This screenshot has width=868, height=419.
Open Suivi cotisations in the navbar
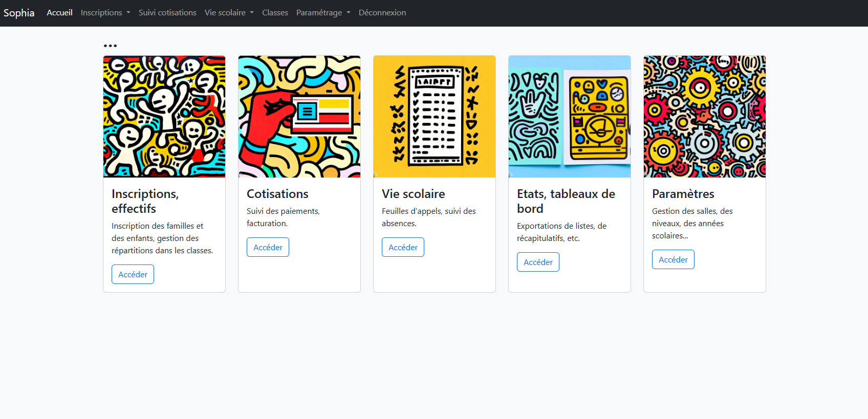tap(167, 13)
